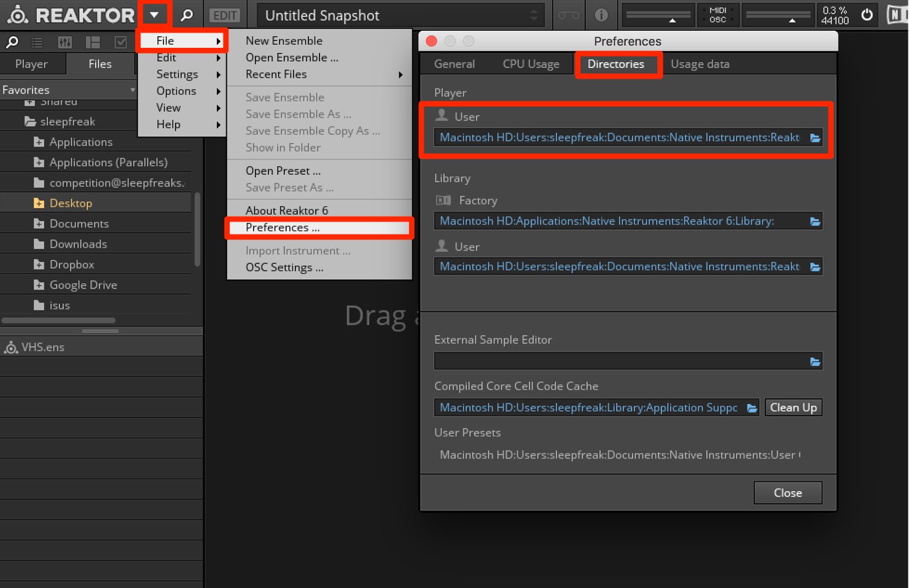The image size is (909, 588).
Task: Click the info hints icon
Action: [x=601, y=15]
